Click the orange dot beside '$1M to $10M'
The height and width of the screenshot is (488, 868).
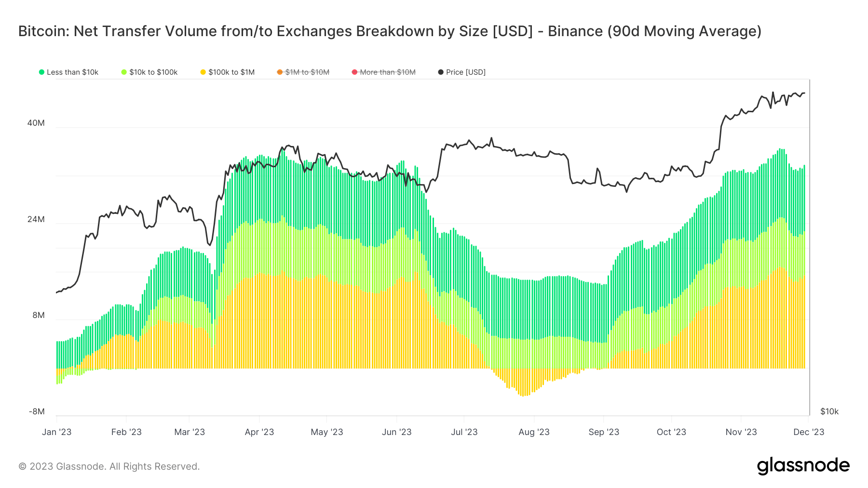(280, 72)
